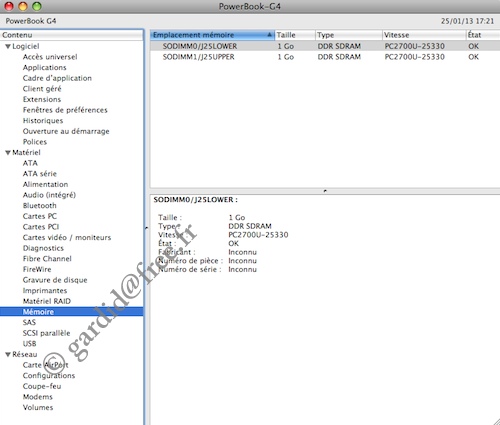Screen dimensions: 500x425
Task: Select Configurations under Réseau
Action: pyautogui.click(x=49, y=376)
